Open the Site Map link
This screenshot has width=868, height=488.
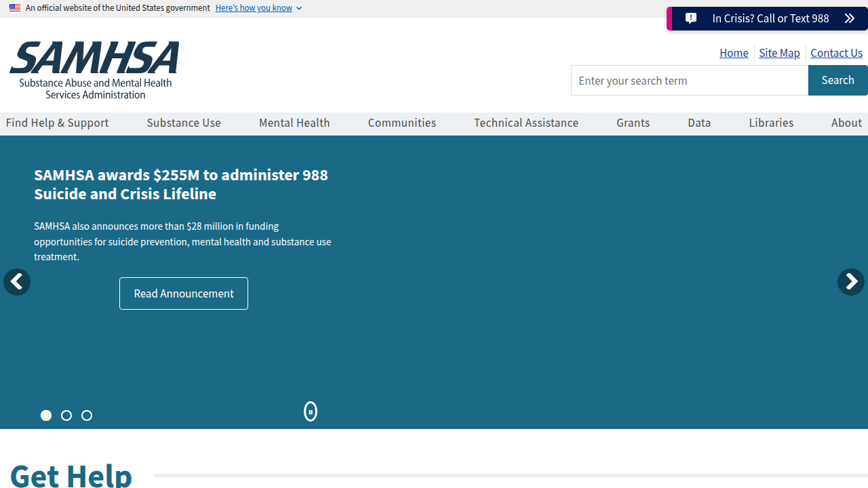click(x=779, y=53)
